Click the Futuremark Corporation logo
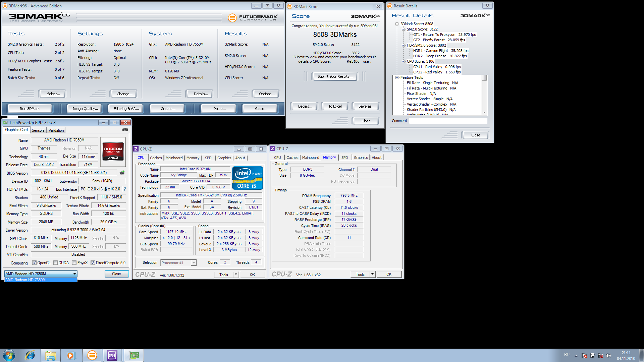 click(253, 18)
